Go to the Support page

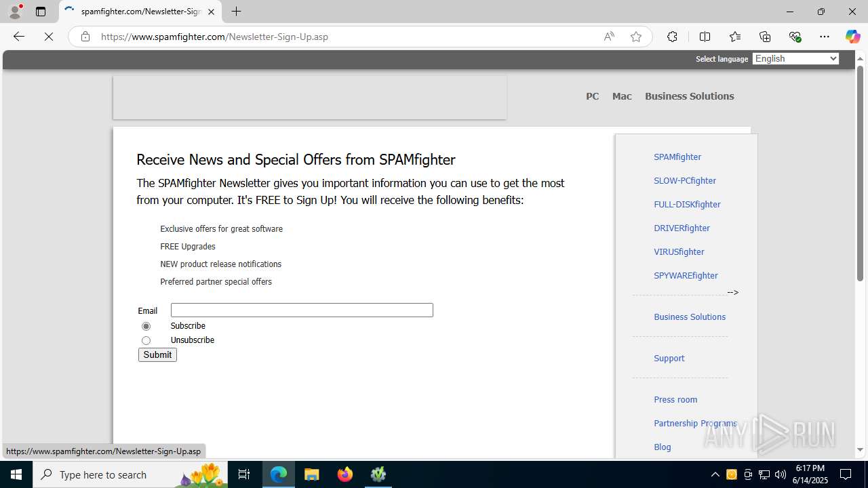(669, 358)
